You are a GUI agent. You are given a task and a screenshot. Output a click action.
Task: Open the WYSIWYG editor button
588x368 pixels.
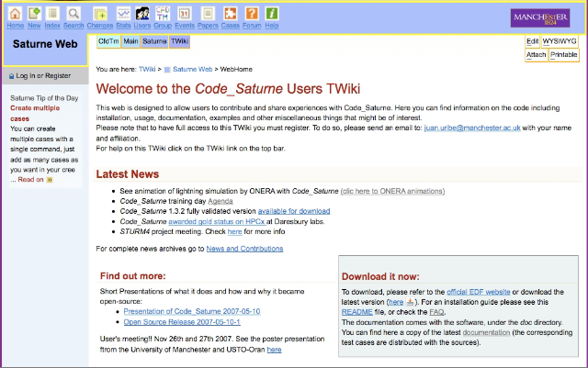(x=560, y=41)
